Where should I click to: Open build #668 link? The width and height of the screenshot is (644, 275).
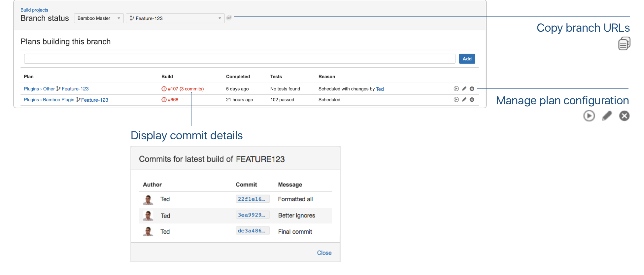173,100
